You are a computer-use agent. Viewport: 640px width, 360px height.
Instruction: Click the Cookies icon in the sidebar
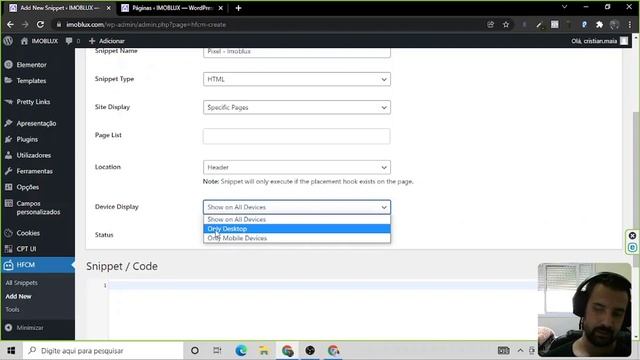8,233
